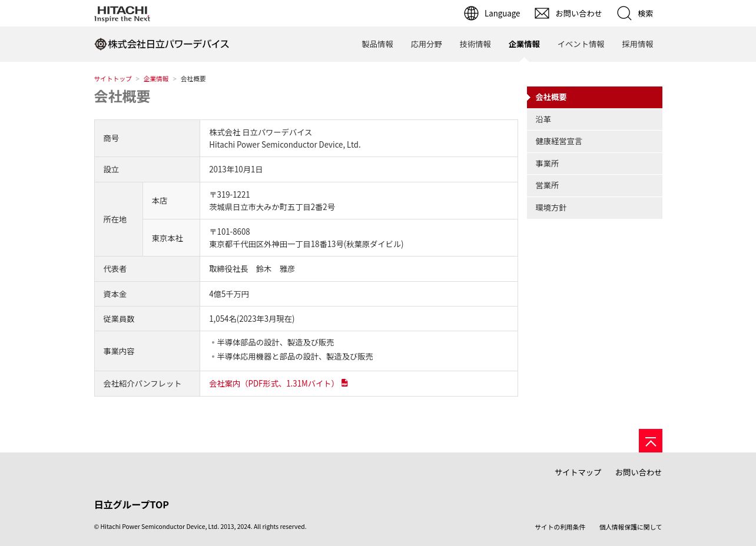Go to 企業情報 breadcrumb link
756x546 pixels.
[156, 79]
